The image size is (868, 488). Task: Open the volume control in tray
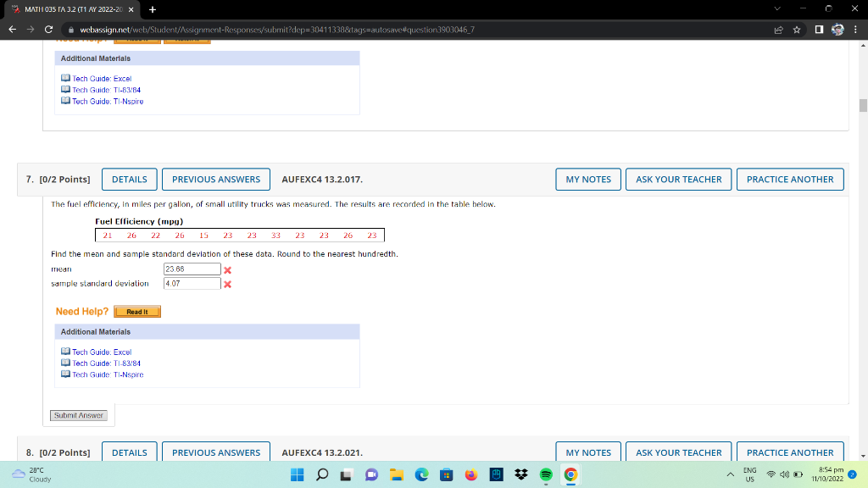(x=784, y=474)
